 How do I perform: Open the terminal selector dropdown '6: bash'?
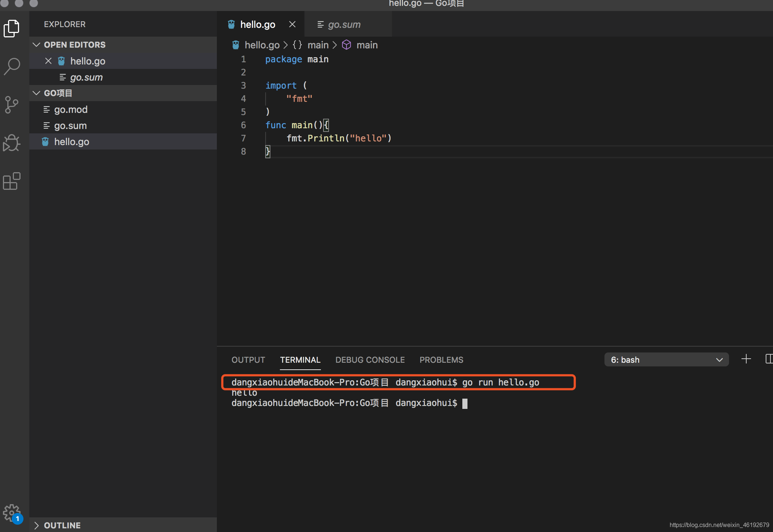666,359
